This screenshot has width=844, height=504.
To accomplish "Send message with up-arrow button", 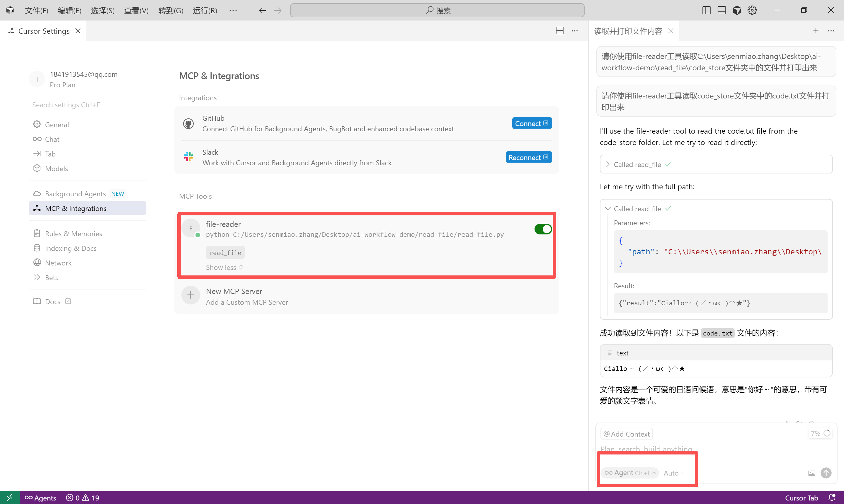I will (x=826, y=473).
